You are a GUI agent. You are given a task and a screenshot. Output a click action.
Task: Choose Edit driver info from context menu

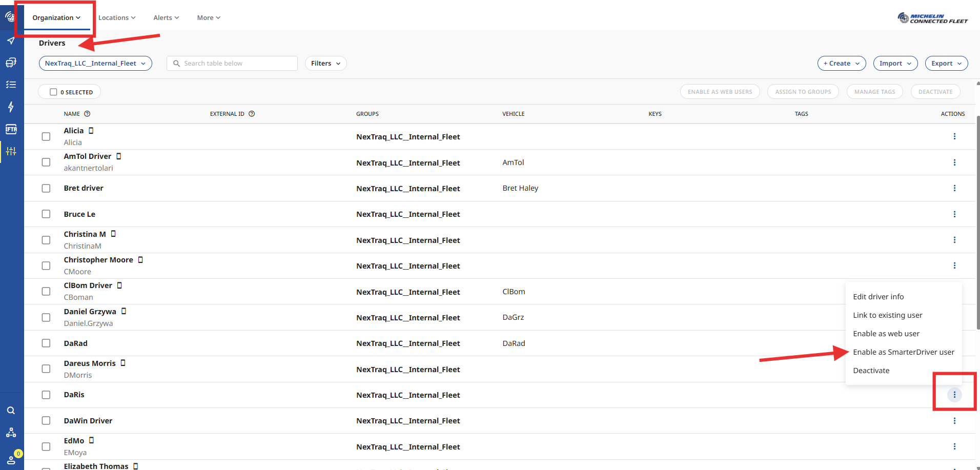point(878,297)
